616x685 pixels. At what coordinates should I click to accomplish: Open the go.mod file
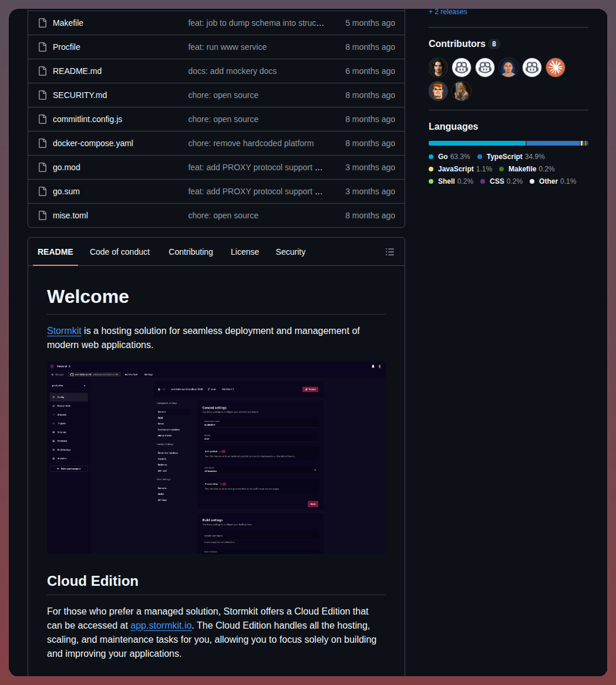click(x=66, y=167)
